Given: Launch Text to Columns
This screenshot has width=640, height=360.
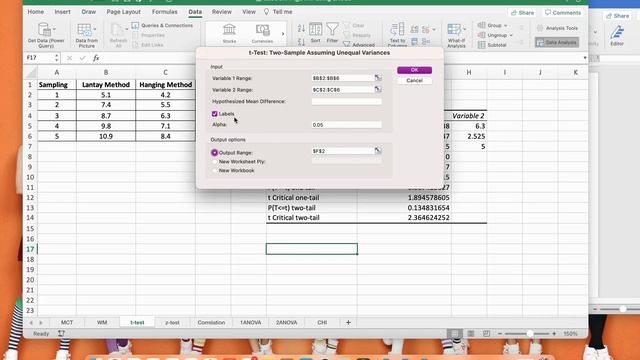Looking at the screenshot, I should (x=397, y=34).
